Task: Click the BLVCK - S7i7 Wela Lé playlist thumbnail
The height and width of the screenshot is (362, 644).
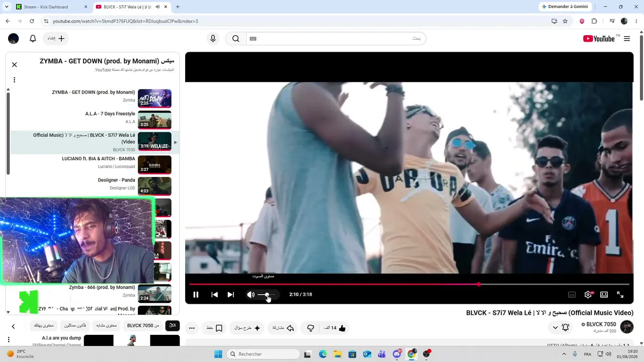Action: [x=154, y=142]
